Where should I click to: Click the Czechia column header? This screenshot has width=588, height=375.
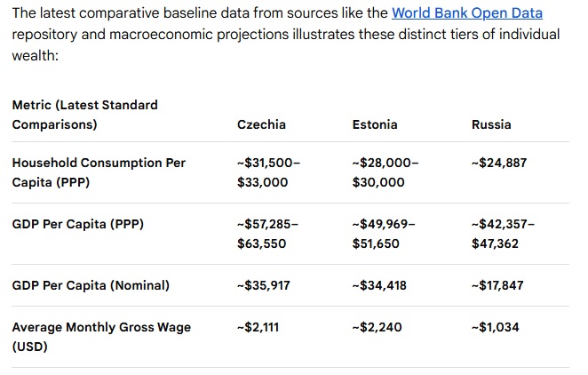point(261,124)
